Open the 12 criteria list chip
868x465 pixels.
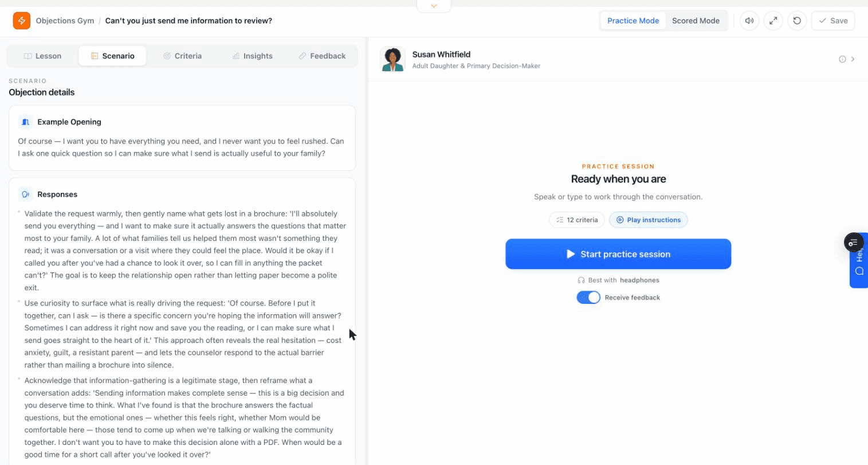click(577, 220)
